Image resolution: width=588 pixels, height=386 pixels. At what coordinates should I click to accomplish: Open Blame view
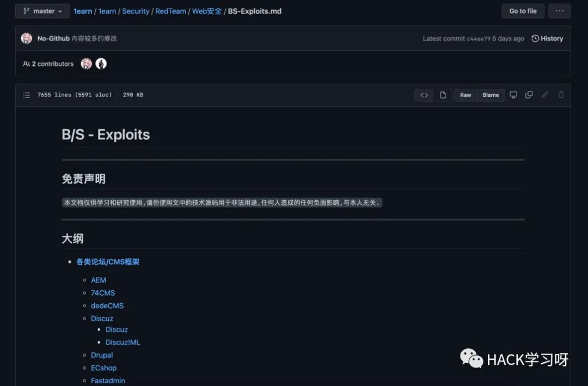point(491,95)
